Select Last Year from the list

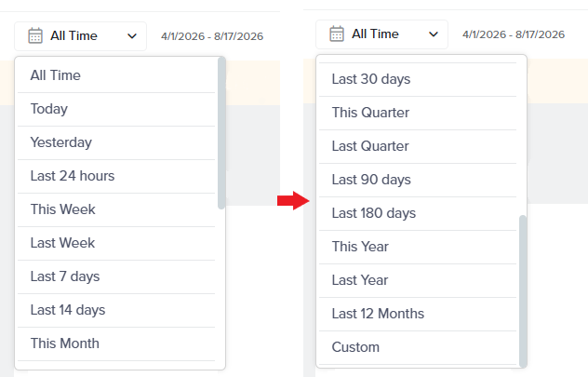[x=418, y=280]
